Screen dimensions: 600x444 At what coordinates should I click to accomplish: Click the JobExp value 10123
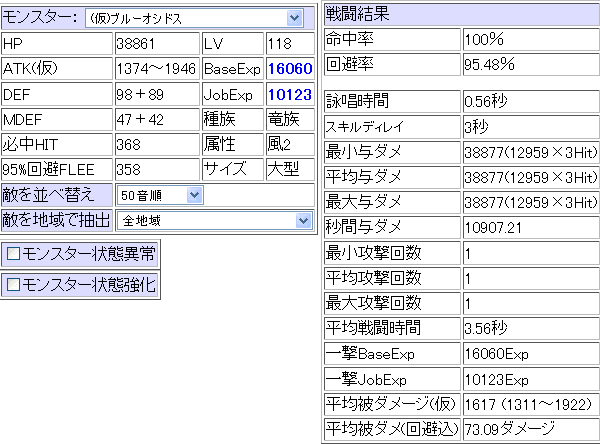290,95
